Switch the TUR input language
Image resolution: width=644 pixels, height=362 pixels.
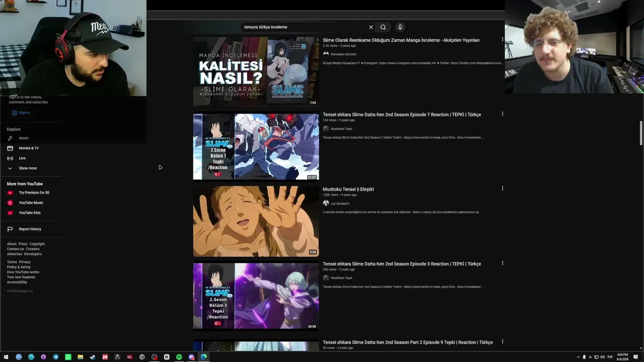[610, 357]
